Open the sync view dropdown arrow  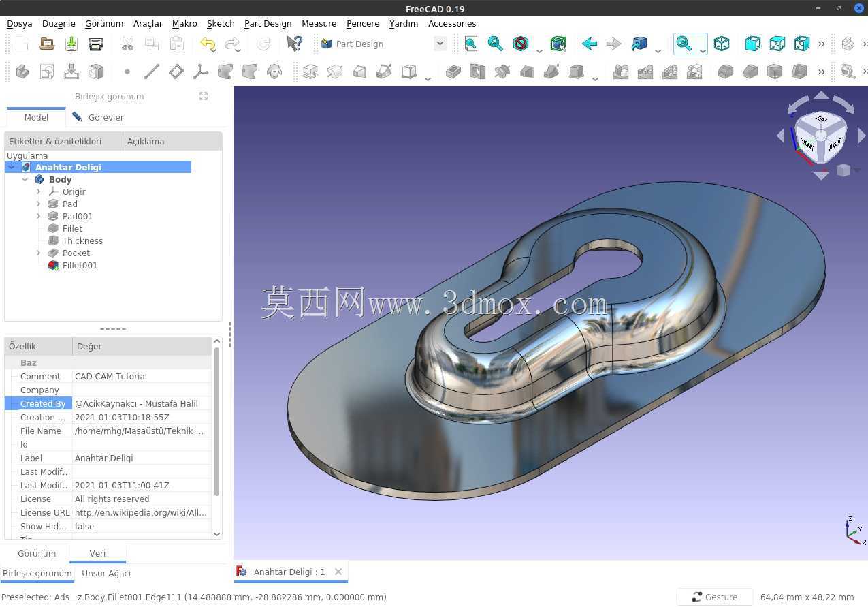[658, 50]
